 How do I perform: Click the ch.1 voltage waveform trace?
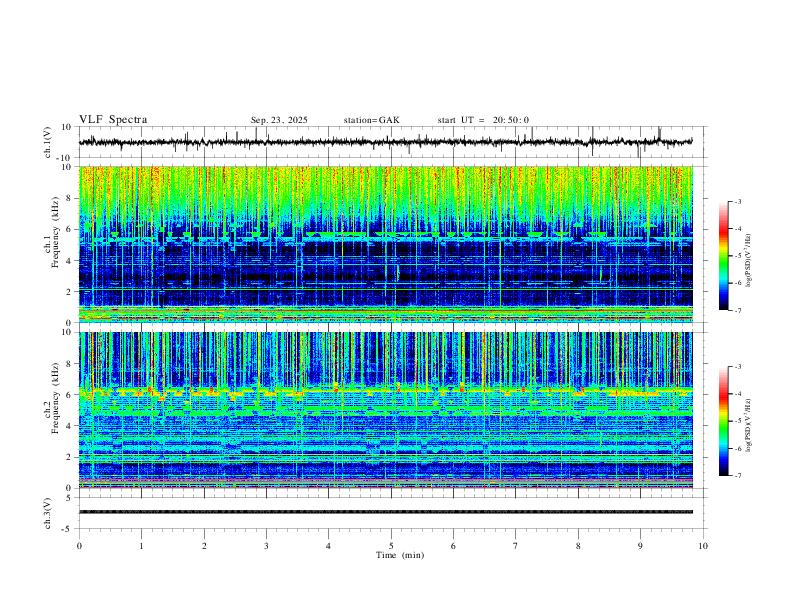click(x=385, y=142)
